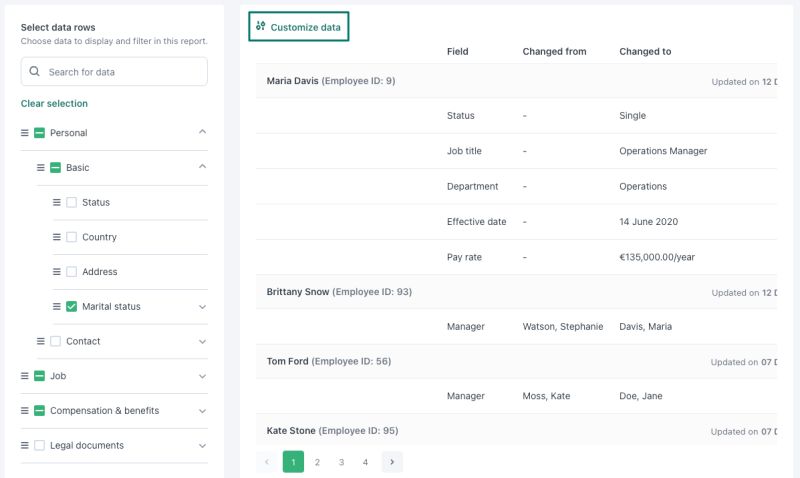Tick the Legal documents checkbox
This screenshot has width=800, height=478.
coord(39,445)
